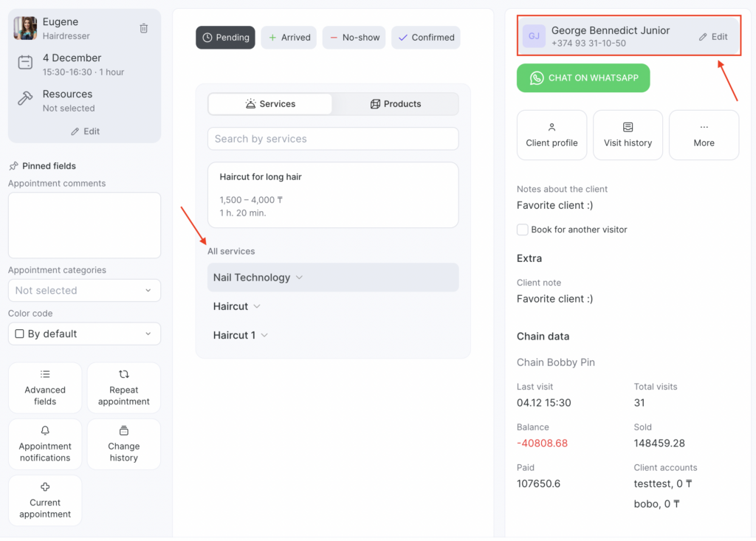Screen dimensions: 756x541
Task: Open Client profile
Action: tap(551, 135)
